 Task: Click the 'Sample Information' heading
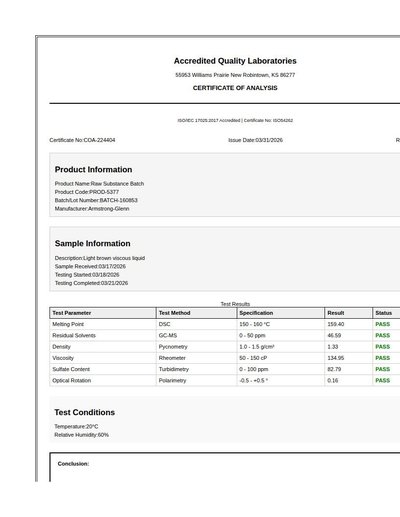point(92,243)
